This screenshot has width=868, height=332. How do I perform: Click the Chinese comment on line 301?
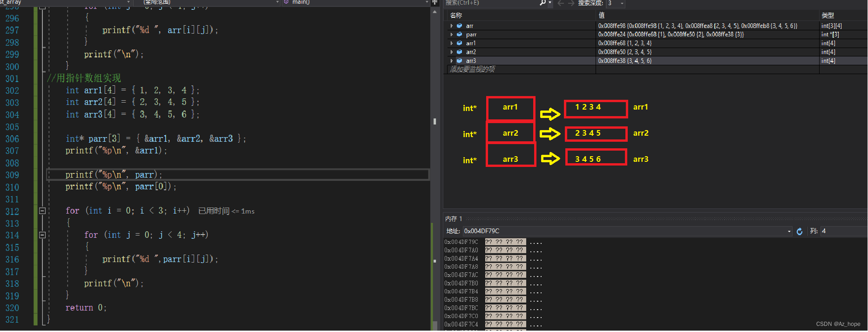tap(84, 78)
